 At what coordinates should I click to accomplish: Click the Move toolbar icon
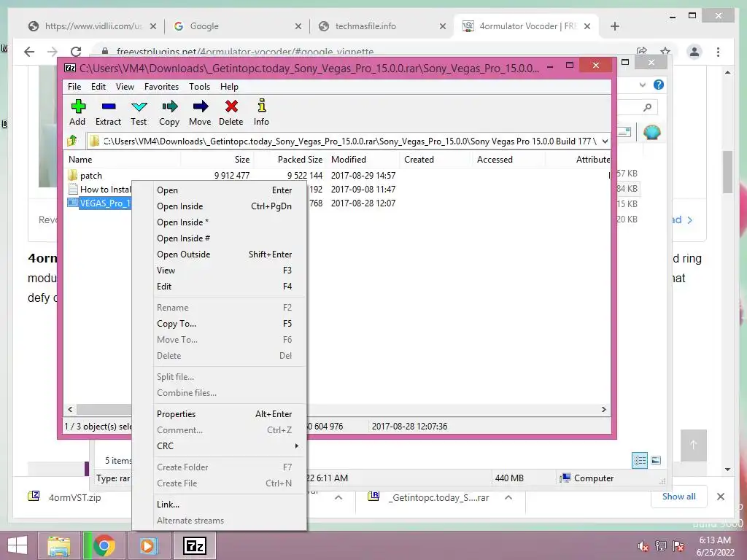[x=200, y=106]
